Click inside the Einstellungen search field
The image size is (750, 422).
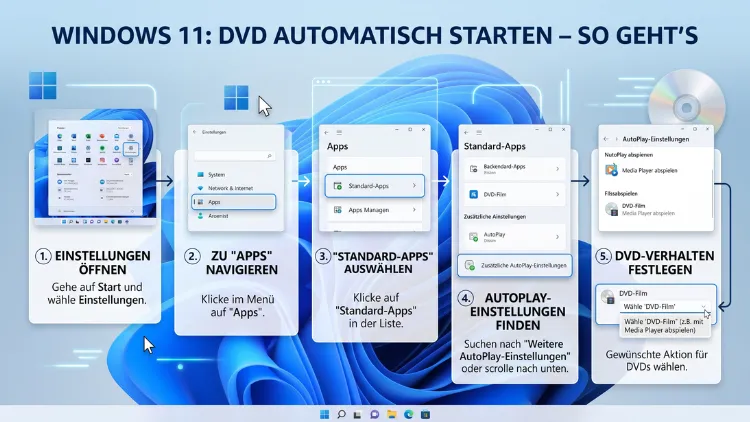(x=234, y=156)
